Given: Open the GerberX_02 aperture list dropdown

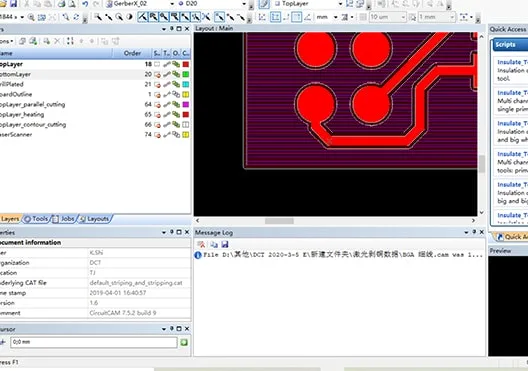Looking at the screenshot, I should 172,4.
